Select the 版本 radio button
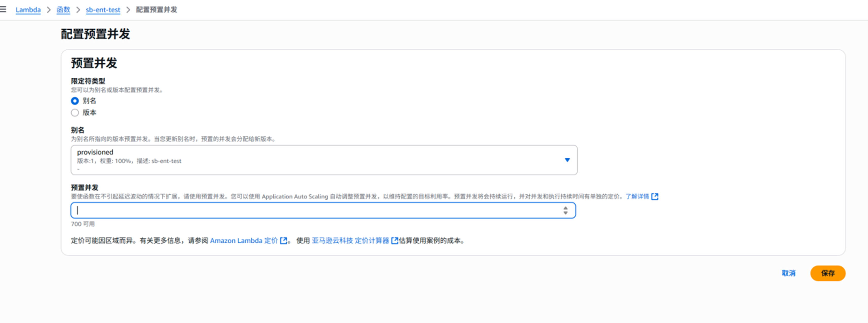This screenshot has width=868, height=323. coord(75,113)
